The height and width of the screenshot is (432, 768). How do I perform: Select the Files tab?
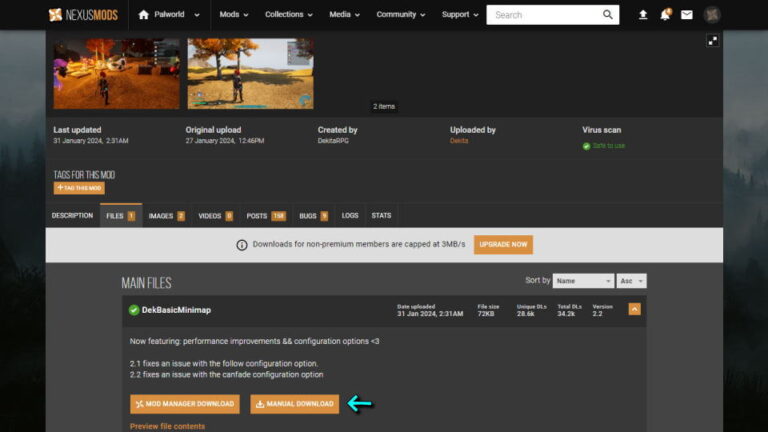pyautogui.click(x=121, y=216)
